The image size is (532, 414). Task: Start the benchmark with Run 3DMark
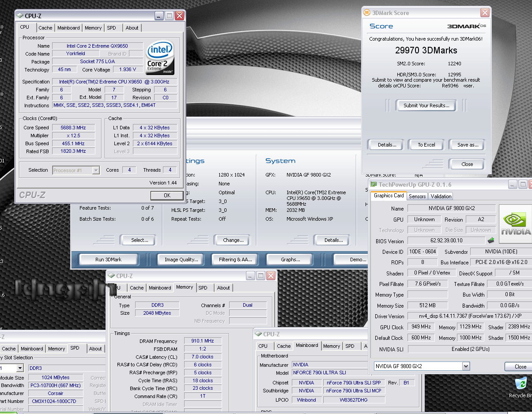109,260
